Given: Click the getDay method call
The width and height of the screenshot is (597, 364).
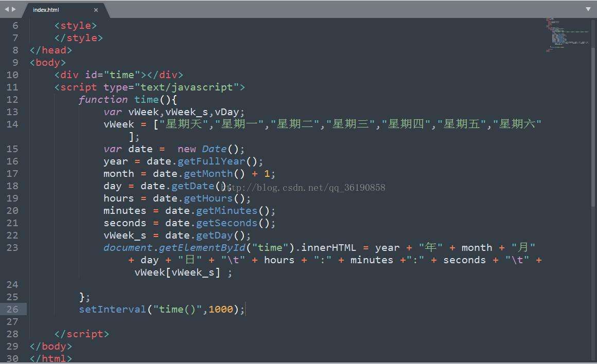Looking at the screenshot, I should coord(215,235).
